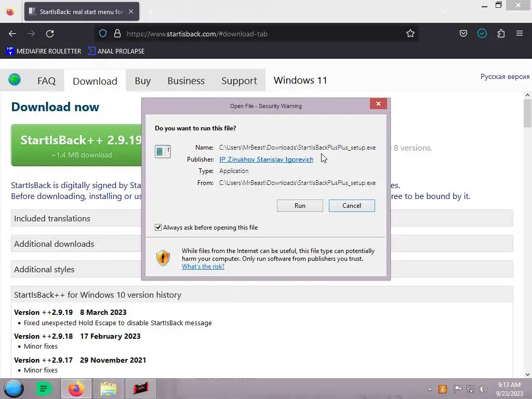Open the Start orb on taskbar
532x399 pixels.
click(14, 389)
